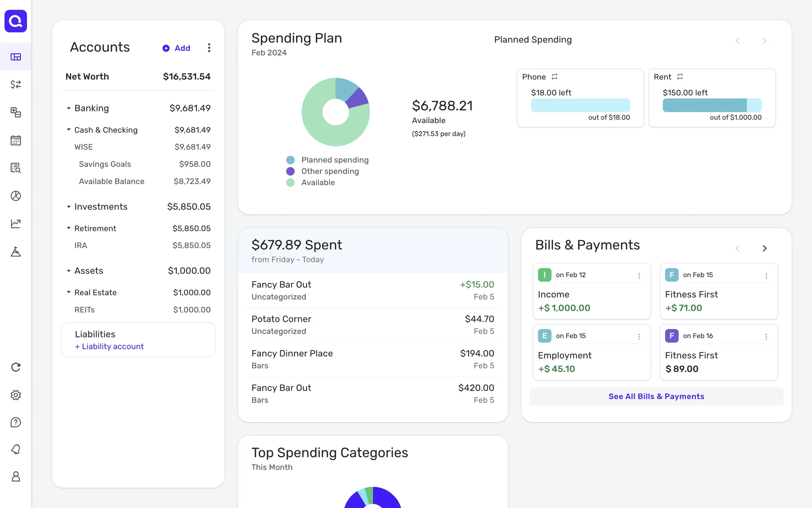Click the + Liability account link

109,346
